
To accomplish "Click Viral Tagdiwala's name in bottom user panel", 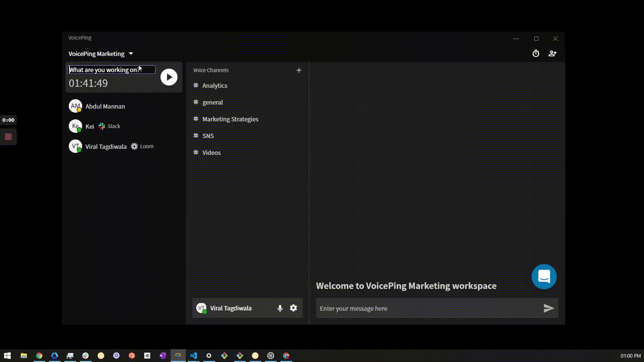I will (x=231, y=308).
